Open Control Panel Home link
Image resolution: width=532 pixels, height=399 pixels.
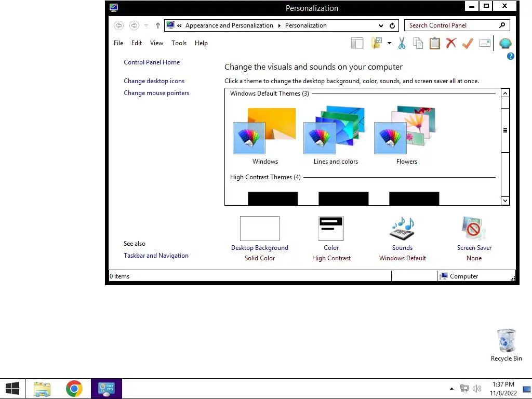(x=152, y=62)
